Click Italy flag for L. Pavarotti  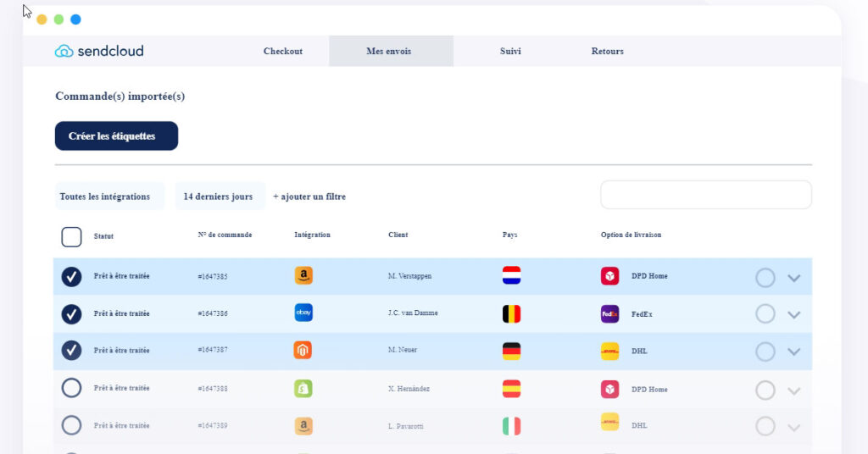coord(511,426)
